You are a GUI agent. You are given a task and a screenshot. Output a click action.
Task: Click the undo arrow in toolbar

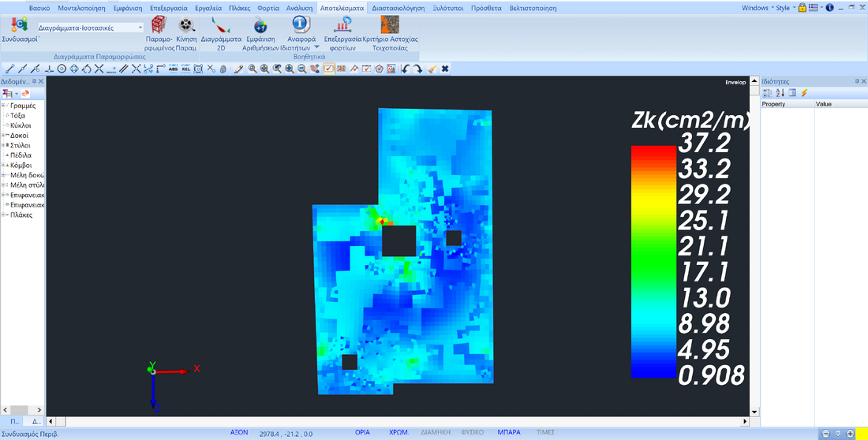tap(406, 69)
